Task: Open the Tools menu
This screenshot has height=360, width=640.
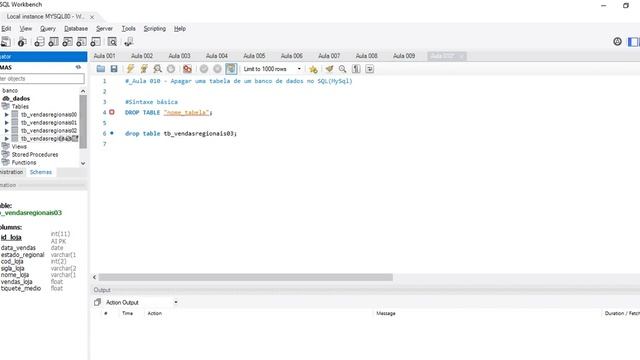Action: 129,29
